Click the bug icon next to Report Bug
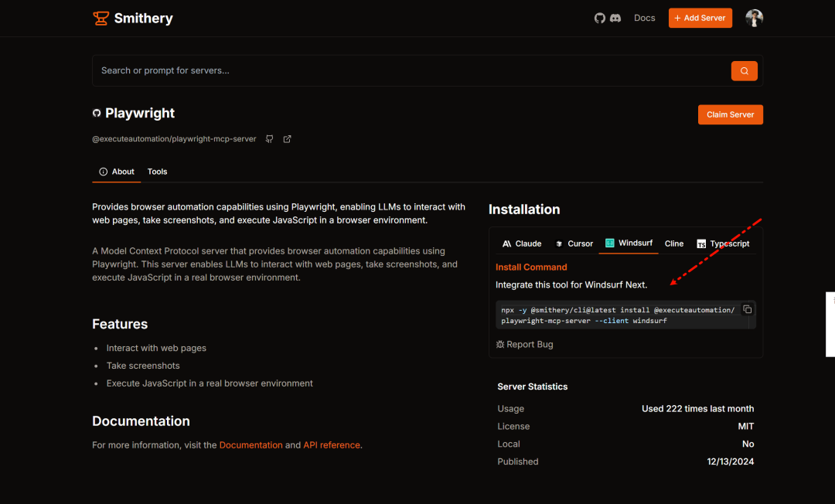The width and height of the screenshot is (835, 504). pos(500,344)
